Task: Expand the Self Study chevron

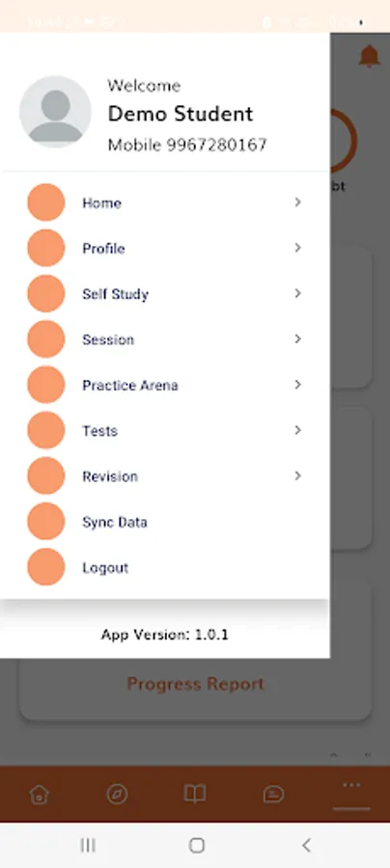Action: [x=298, y=293]
